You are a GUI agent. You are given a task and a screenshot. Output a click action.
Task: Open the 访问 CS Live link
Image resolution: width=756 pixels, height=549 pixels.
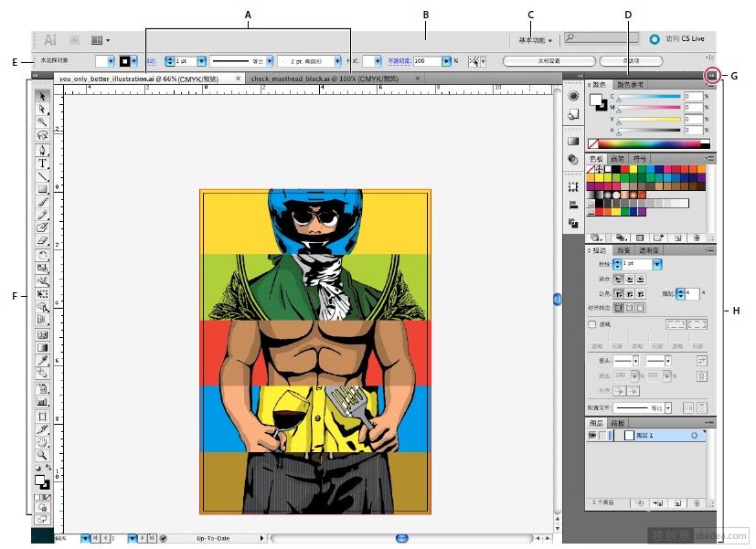pyautogui.click(x=687, y=39)
